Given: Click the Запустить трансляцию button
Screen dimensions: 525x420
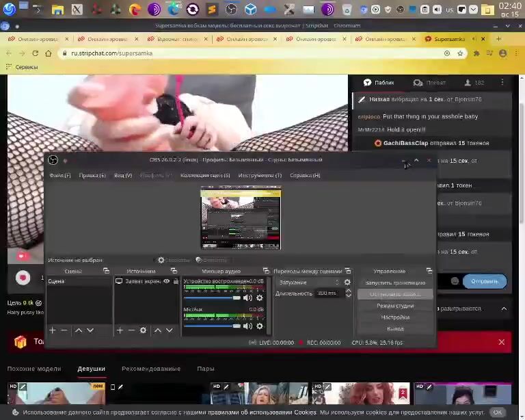Looking at the screenshot, I should pos(395,283).
